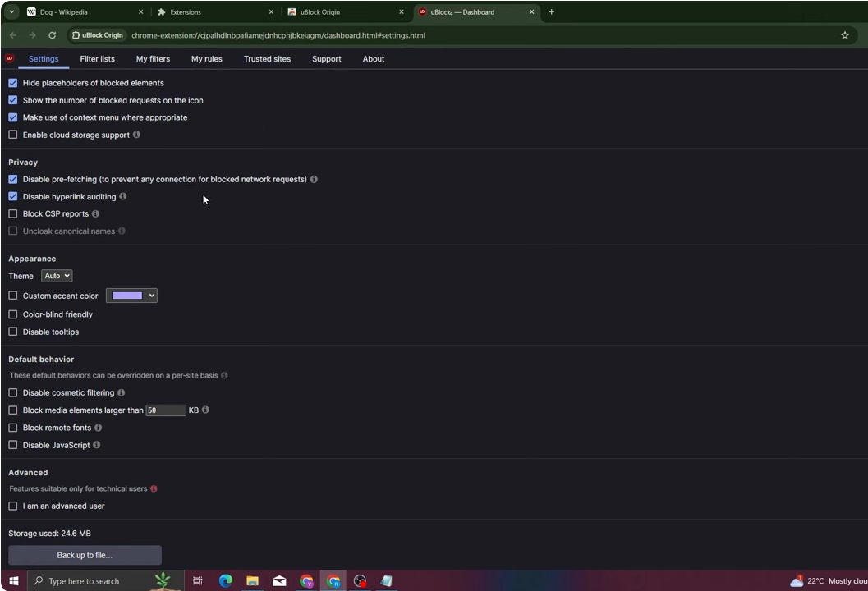The width and height of the screenshot is (868, 591).
Task: Open the My filters tab
Action: pyautogui.click(x=153, y=58)
